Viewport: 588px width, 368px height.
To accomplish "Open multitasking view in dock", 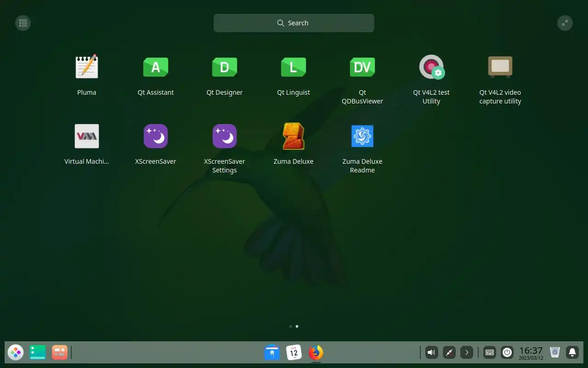I will (x=60, y=353).
